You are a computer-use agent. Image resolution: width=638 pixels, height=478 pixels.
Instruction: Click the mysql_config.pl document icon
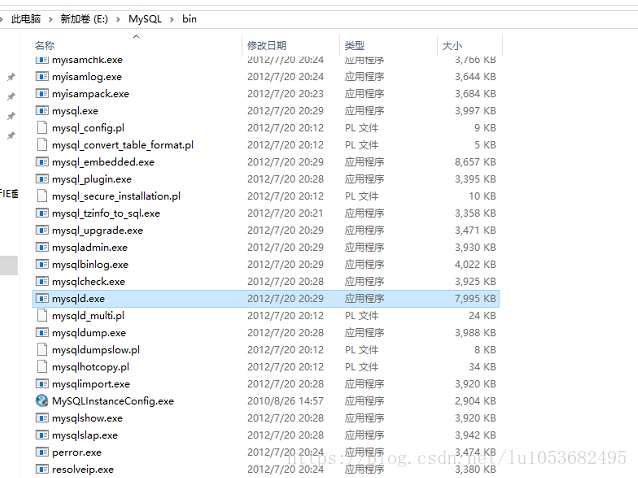(42, 128)
